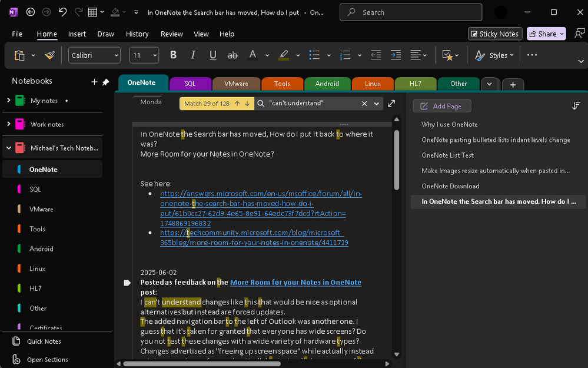Open Sticky Notes
Screen dimensions: 588x368
pyautogui.click(x=495, y=34)
